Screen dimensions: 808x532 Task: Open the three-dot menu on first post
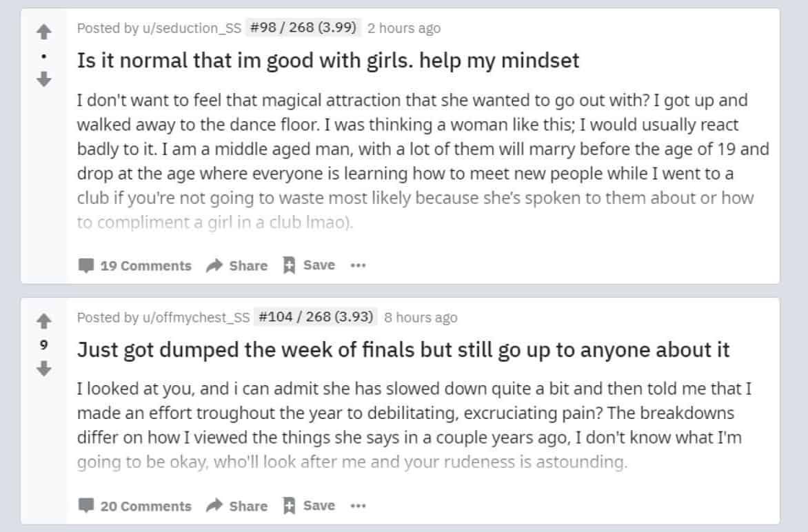[x=358, y=265]
